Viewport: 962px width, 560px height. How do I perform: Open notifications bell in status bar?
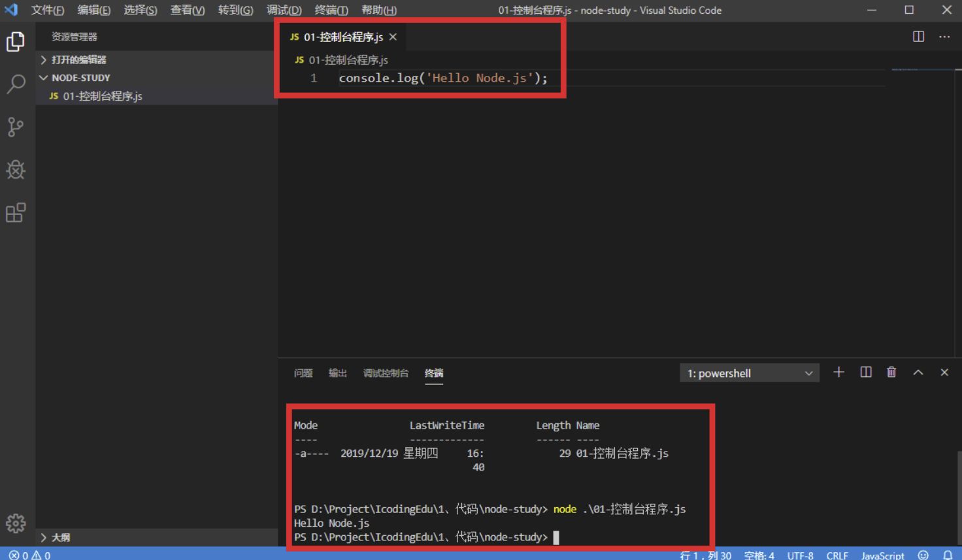pyautogui.click(x=948, y=555)
